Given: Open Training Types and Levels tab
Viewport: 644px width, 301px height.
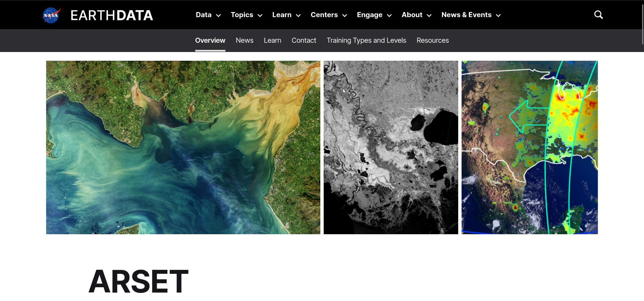Looking at the screenshot, I should [366, 40].
